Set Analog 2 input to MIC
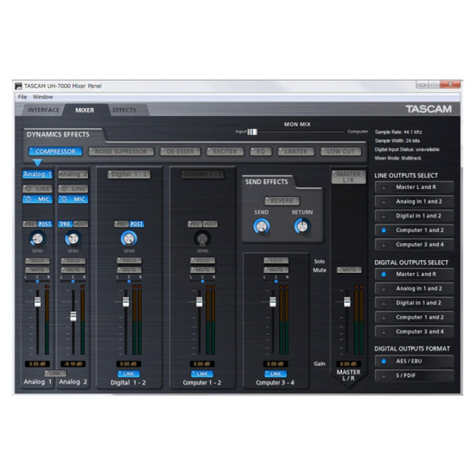The width and height of the screenshot is (476, 476). click(x=73, y=199)
